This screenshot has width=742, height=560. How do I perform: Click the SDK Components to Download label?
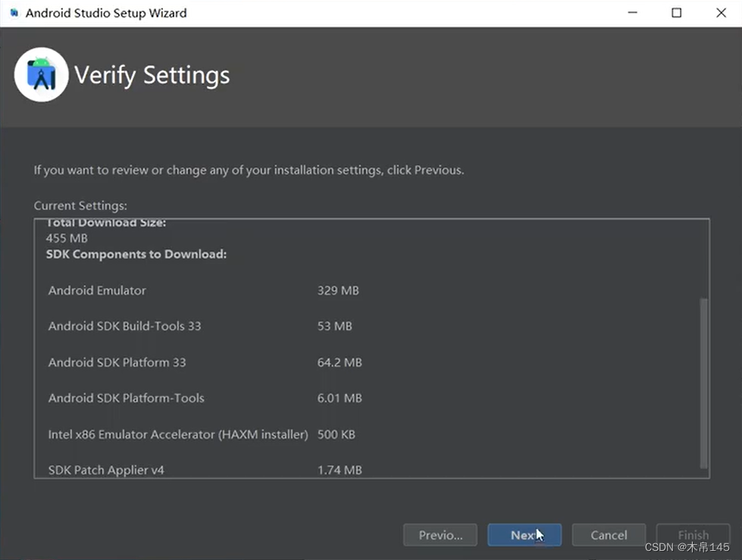136,254
